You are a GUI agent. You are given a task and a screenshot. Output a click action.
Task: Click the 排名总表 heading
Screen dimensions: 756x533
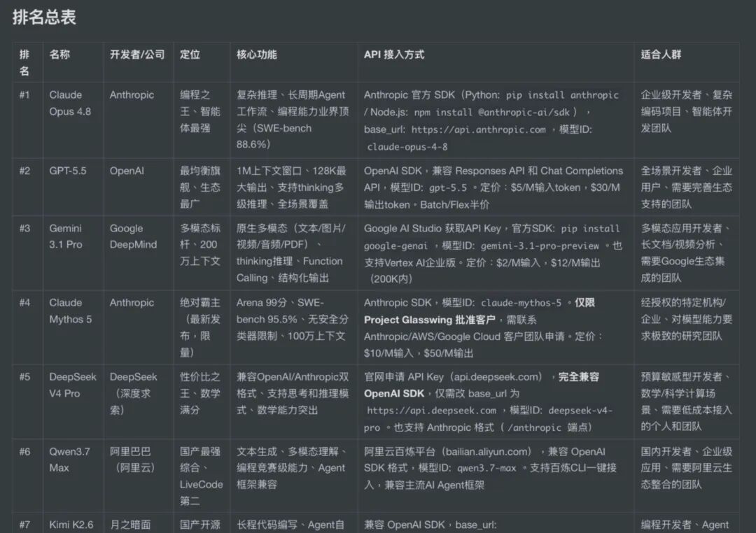pyautogui.click(x=44, y=17)
